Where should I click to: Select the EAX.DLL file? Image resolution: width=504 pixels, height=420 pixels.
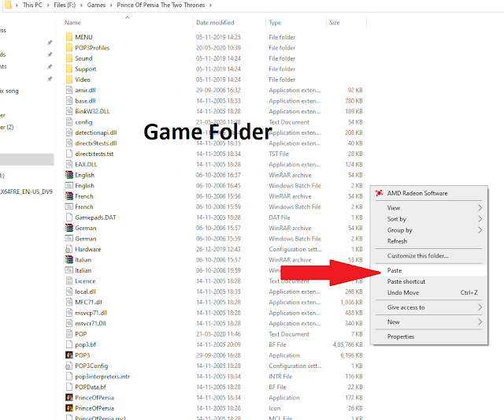86,165
